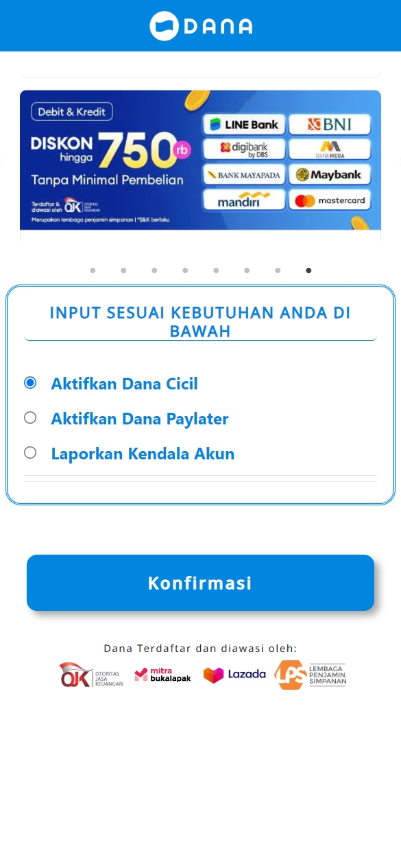
Task: Tap the Maybank logo on banner
Action: [330, 175]
